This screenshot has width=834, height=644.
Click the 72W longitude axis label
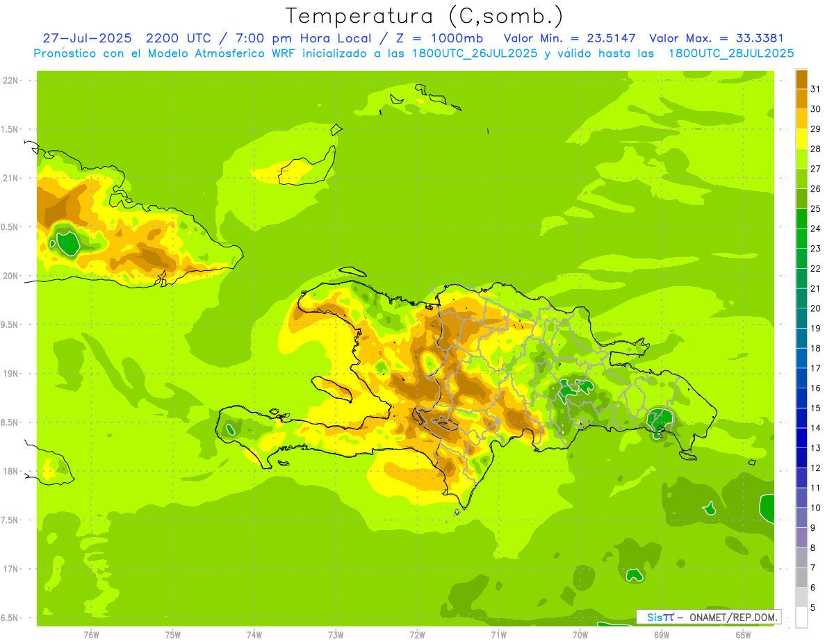417,634
